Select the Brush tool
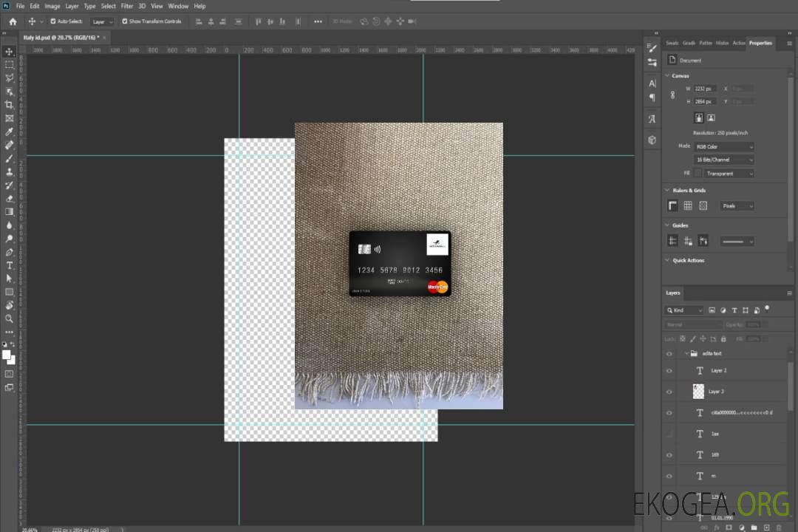 point(9,158)
